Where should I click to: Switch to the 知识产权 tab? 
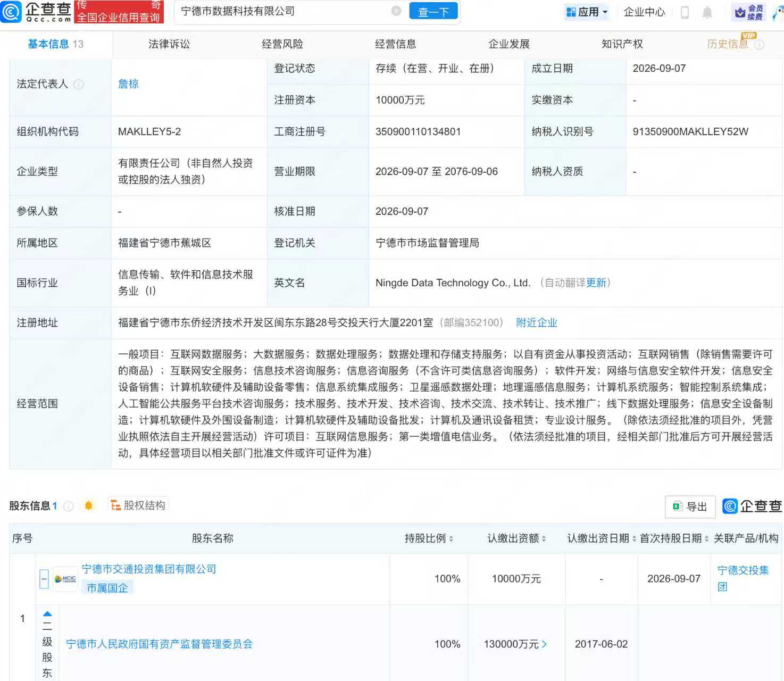pos(622,44)
